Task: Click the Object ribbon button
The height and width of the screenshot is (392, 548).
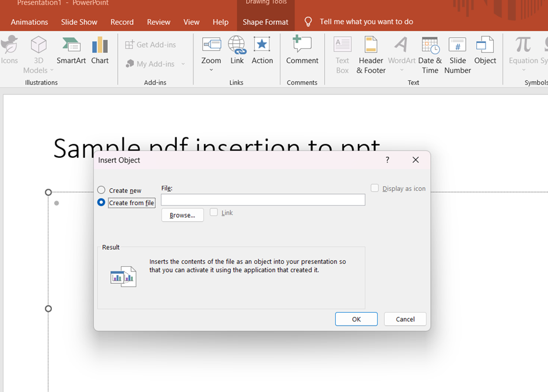Action: [485, 50]
